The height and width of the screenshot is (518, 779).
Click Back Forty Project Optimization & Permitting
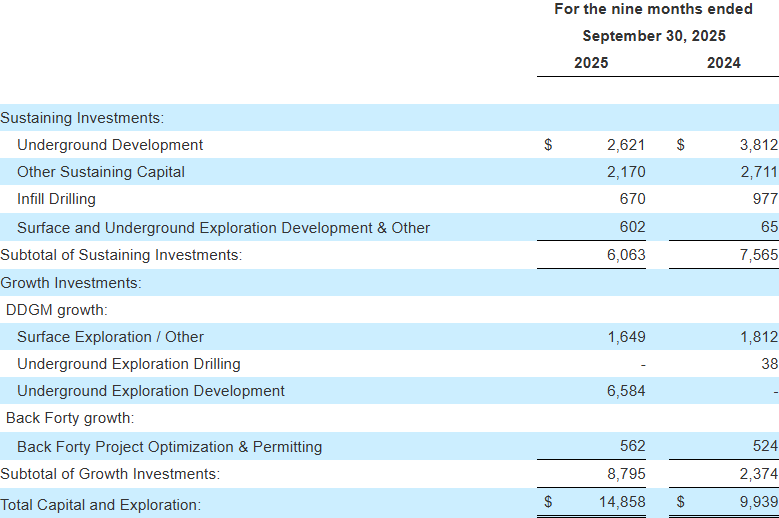pyautogui.click(x=170, y=446)
